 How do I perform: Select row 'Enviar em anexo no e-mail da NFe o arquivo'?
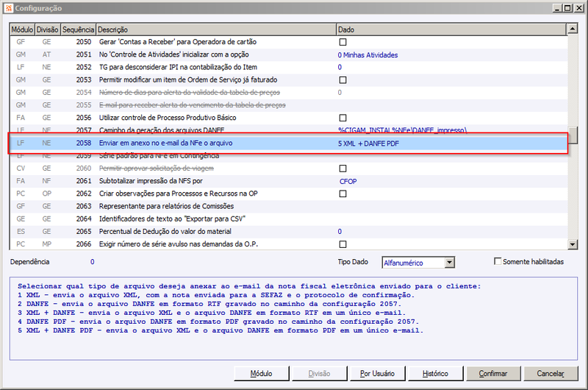click(288, 143)
